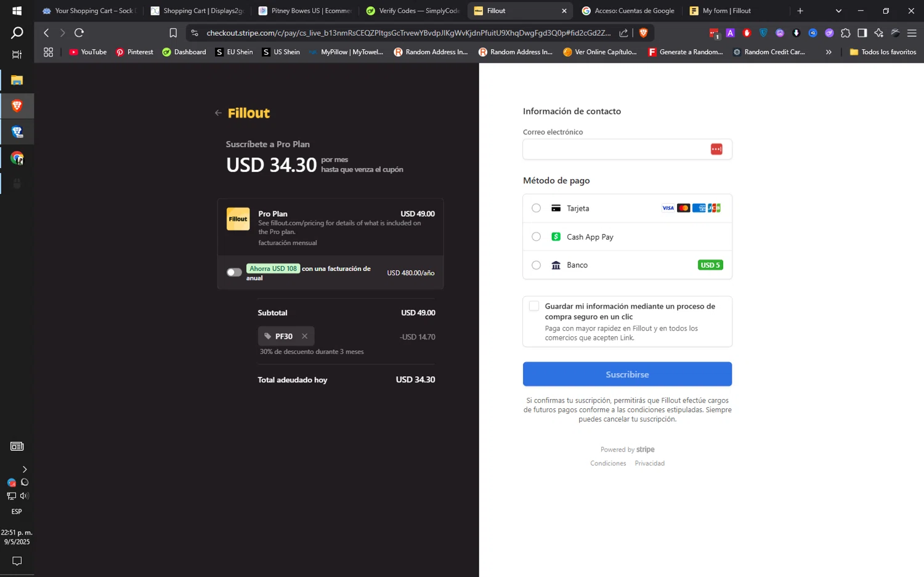Expand hidden bookmarks with the double chevron
Image resolution: width=924 pixels, height=577 pixels.
(829, 52)
